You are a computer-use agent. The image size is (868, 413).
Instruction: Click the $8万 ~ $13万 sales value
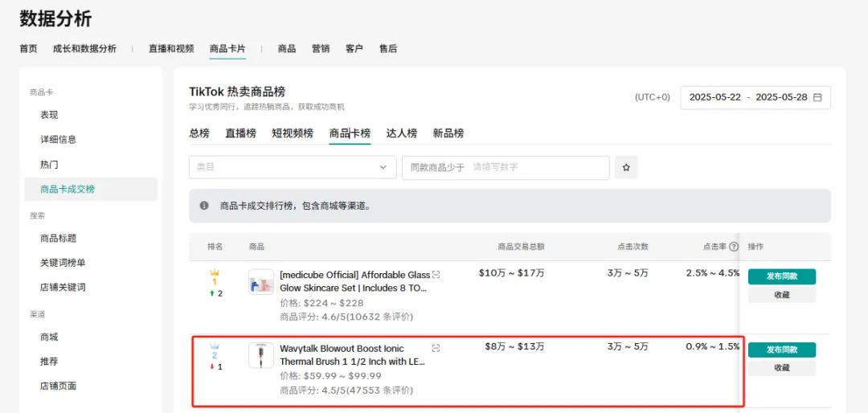coord(515,347)
